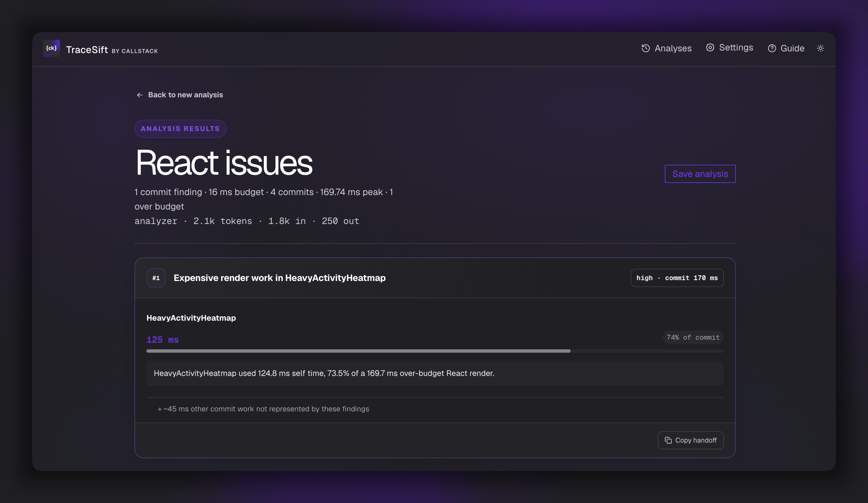Go back to new analysis
The image size is (868, 503).
coord(180,95)
